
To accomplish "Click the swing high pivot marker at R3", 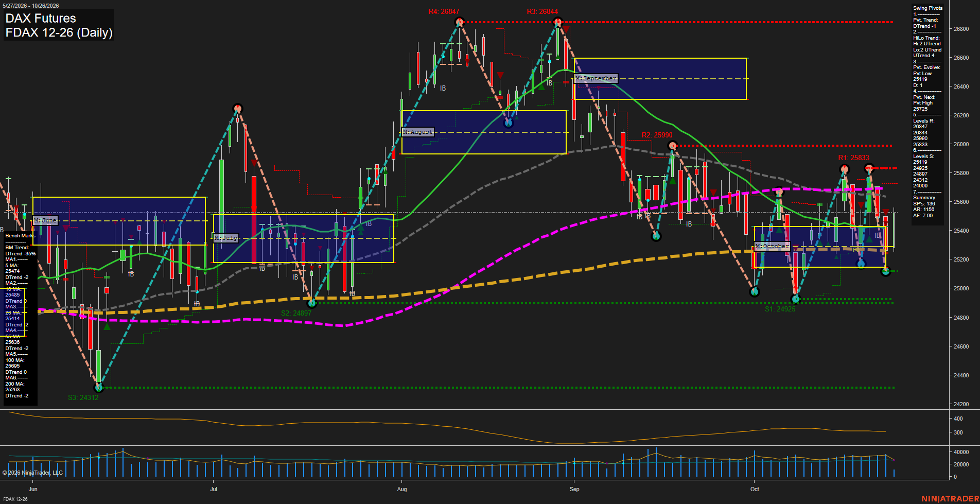I will pyautogui.click(x=557, y=22).
